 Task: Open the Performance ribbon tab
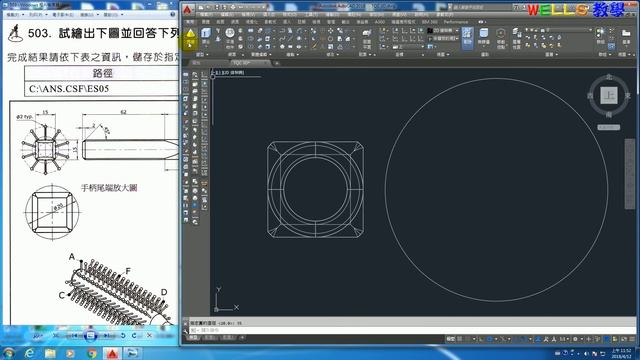456,22
